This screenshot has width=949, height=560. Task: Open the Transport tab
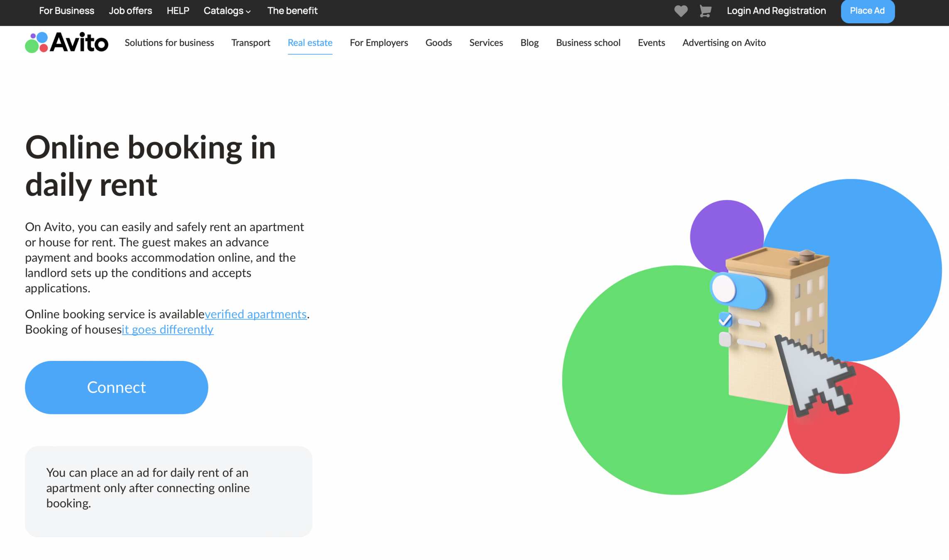tap(250, 42)
